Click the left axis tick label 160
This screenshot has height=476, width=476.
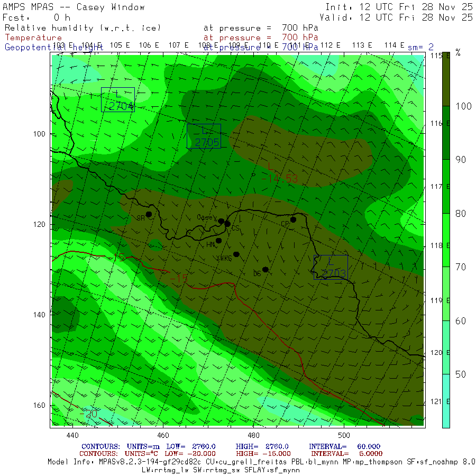pyautogui.click(x=39, y=405)
